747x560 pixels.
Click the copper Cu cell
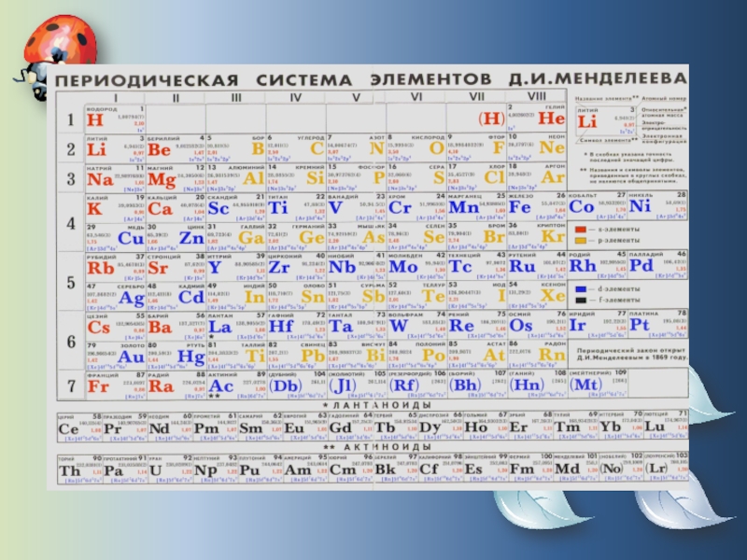[x=115, y=238]
